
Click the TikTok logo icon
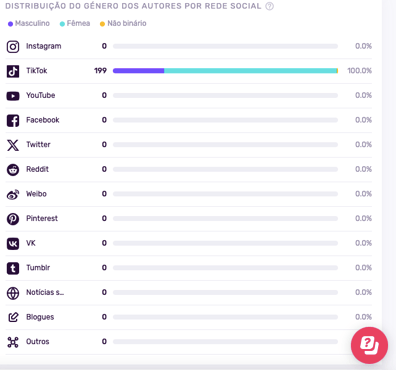point(13,71)
